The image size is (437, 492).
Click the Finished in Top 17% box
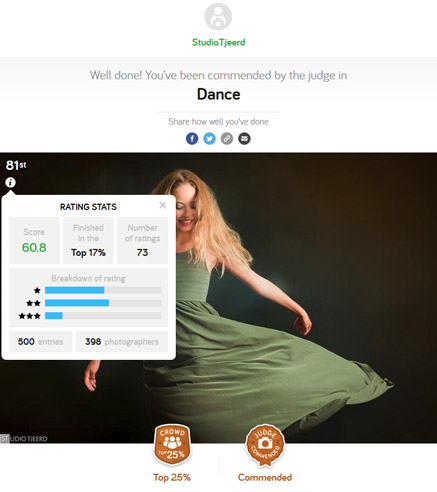click(88, 241)
